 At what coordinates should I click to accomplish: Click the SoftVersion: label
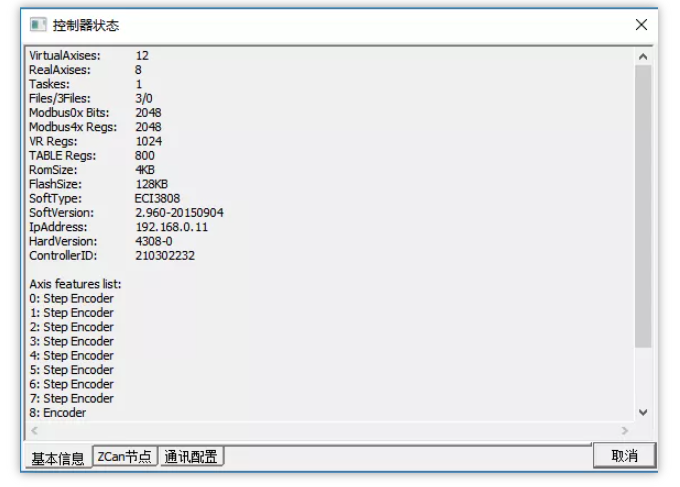pyautogui.click(x=61, y=213)
